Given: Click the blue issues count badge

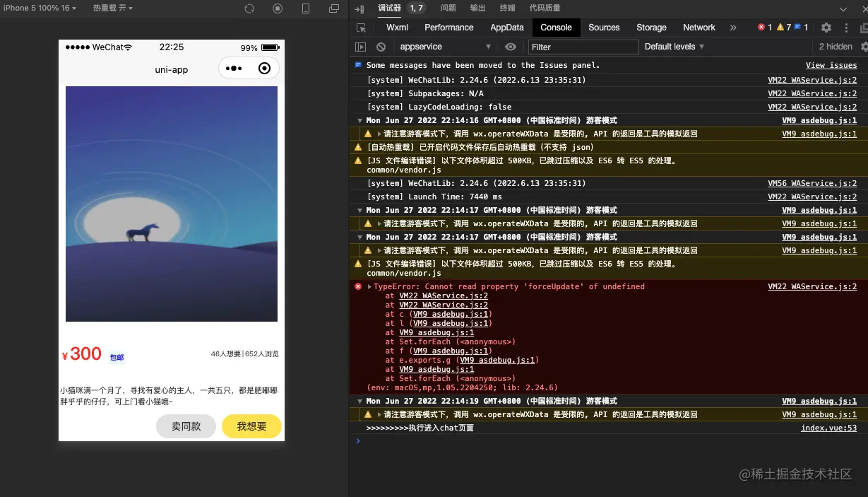Looking at the screenshot, I should tap(802, 28).
